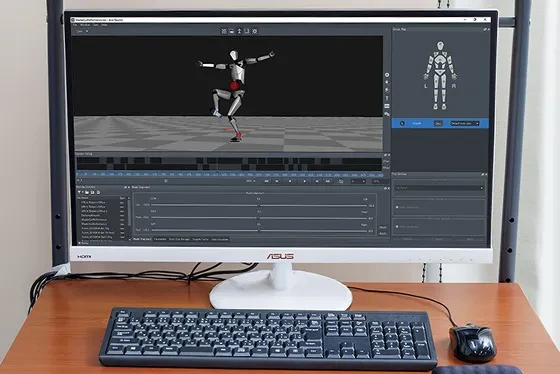Step to next frame in playback bar
This screenshot has width=560, height=374.
tap(317, 181)
